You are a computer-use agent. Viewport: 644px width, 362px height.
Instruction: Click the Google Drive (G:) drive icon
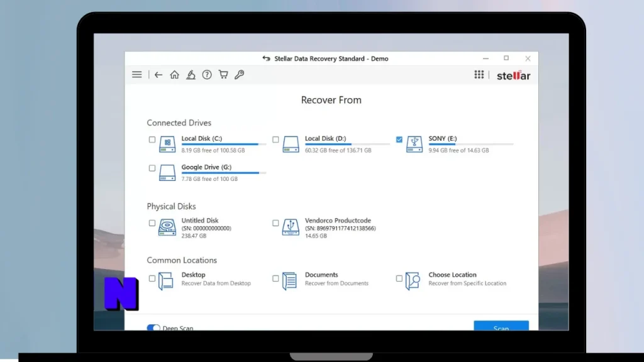[167, 173]
